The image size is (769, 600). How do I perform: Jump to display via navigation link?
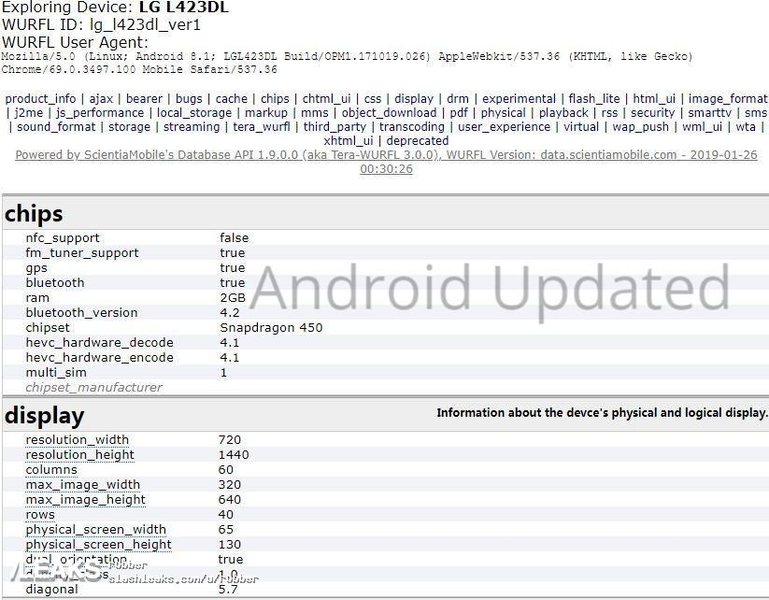(x=414, y=99)
